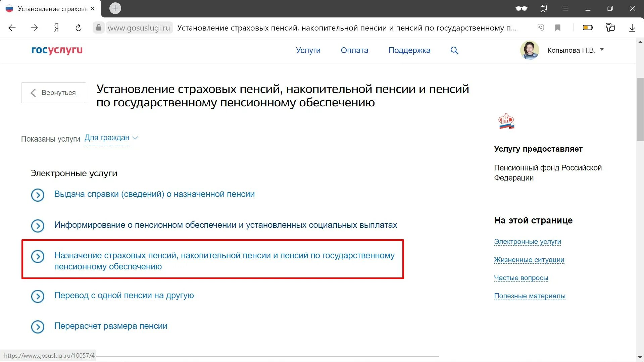Toggle the incognito glasses icon in title bar
The height and width of the screenshot is (362, 644).
point(521,8)
